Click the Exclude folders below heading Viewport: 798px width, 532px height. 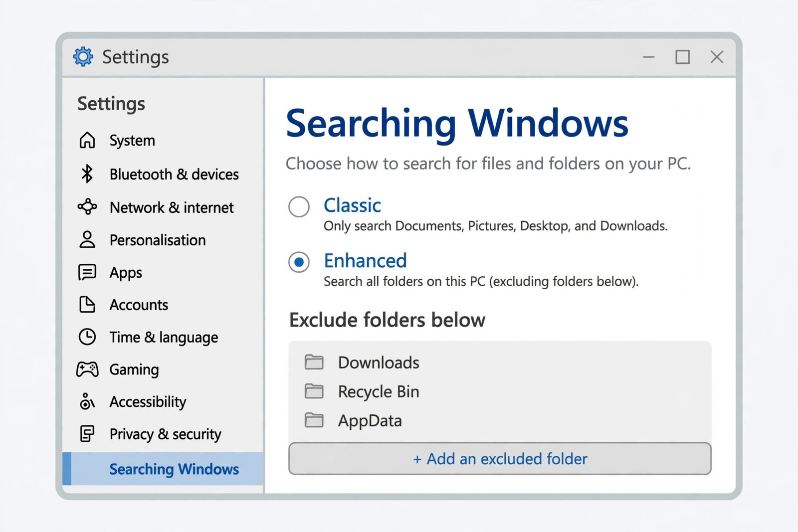pyautogui.click(x=387, y=320)
